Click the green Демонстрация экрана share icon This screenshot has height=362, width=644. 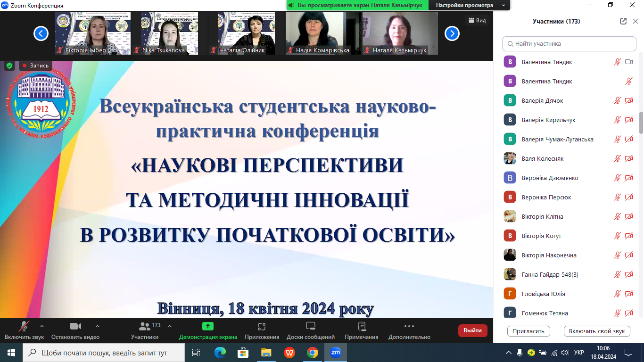pyautogui.click(x=208, y=326)
